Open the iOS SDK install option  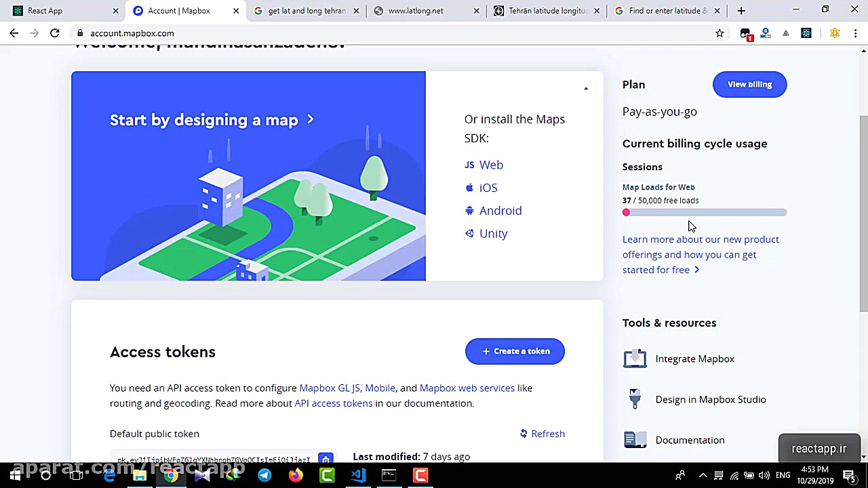coord(488,188)
